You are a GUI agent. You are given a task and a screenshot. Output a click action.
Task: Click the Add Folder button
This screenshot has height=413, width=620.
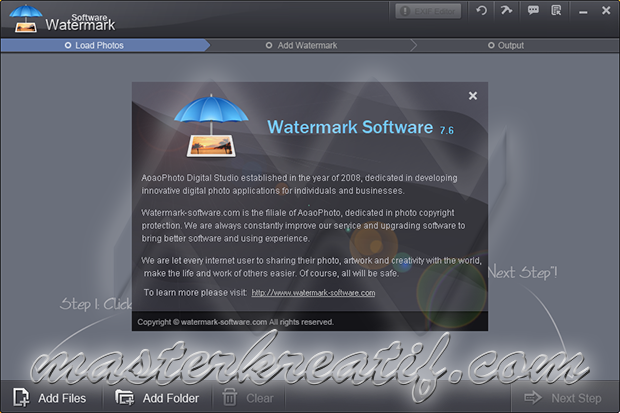157,398
